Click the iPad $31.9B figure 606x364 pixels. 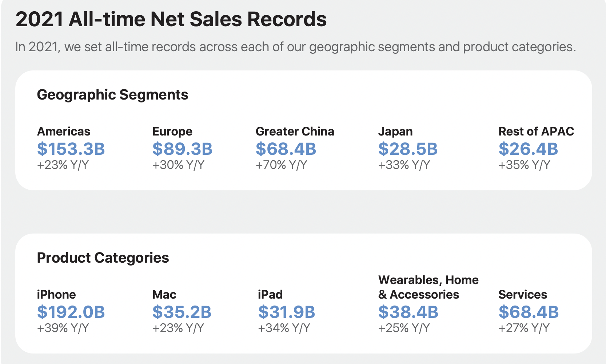287,312
